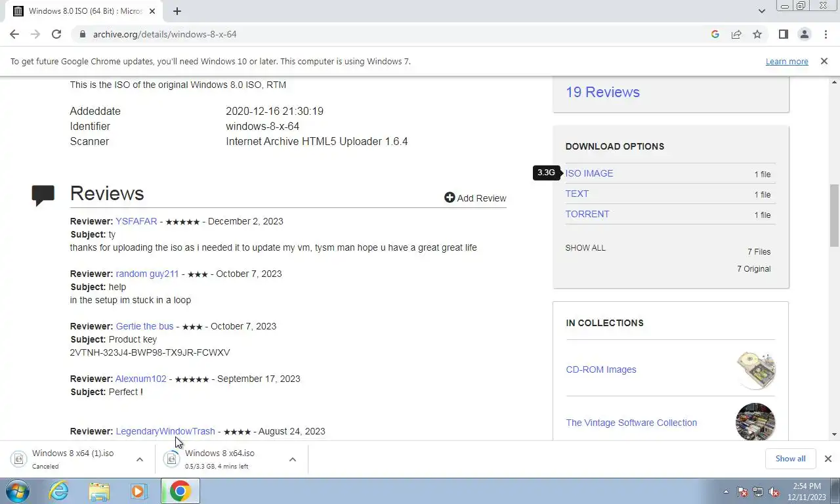Viewport: 840px width, 504px height.
Task: Click Chrome icon in the taskbar
Action: point(180,491)
